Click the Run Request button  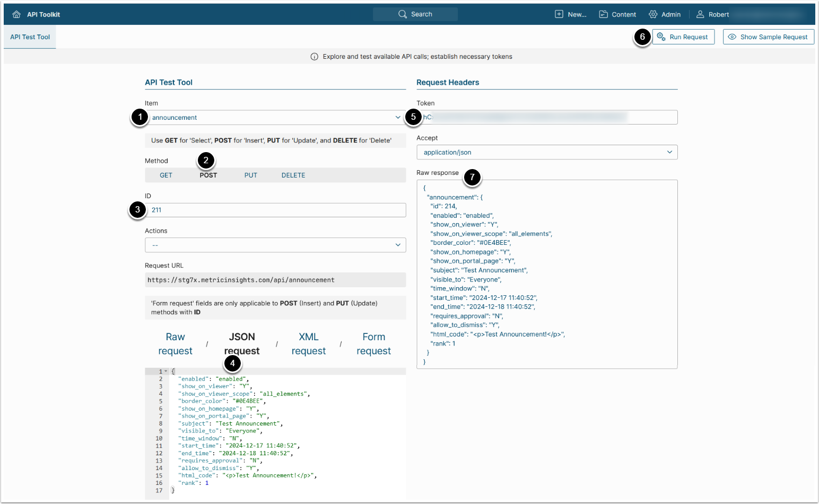click(x=683, y=37)
